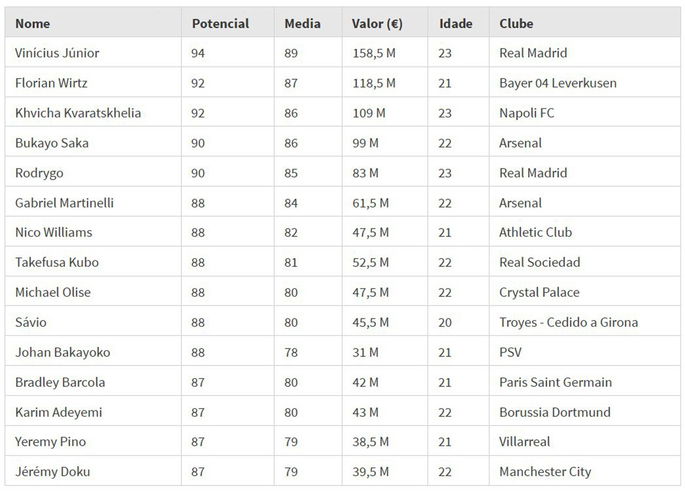This screenshot has width=685, height=493.
Task: Click the Paris Saint Germain club cell
Action: [555, 382]
